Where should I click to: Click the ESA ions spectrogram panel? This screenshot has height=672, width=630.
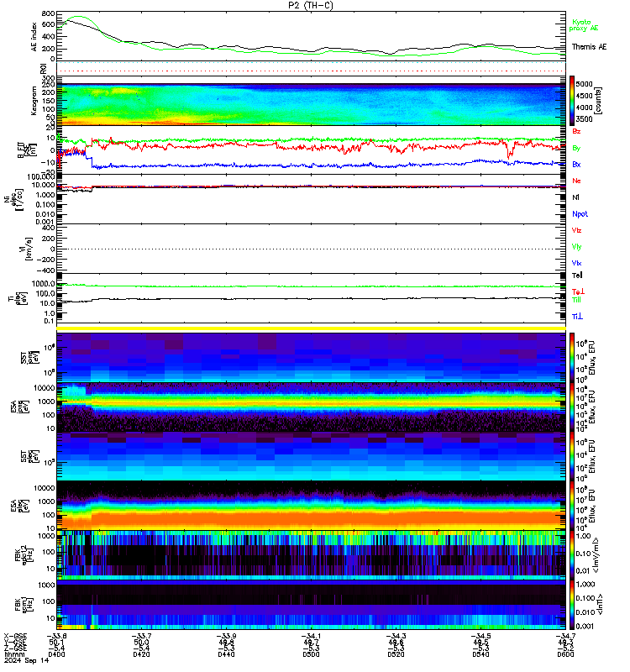311,407
